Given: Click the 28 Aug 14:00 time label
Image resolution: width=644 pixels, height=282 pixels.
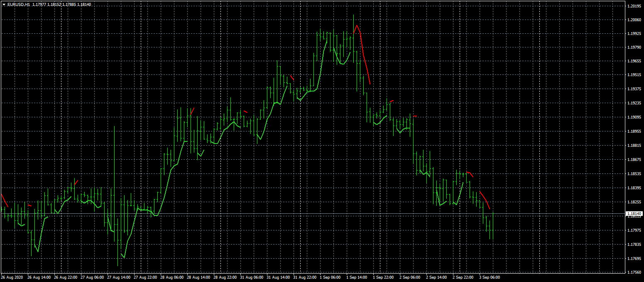Looking at the screenshot, I should coord(198,277).
